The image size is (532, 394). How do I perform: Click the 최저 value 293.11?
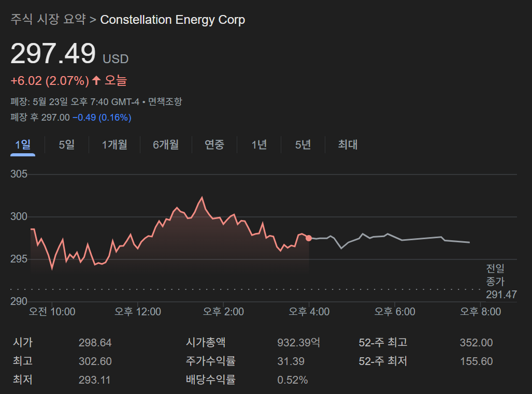point(94,380)
